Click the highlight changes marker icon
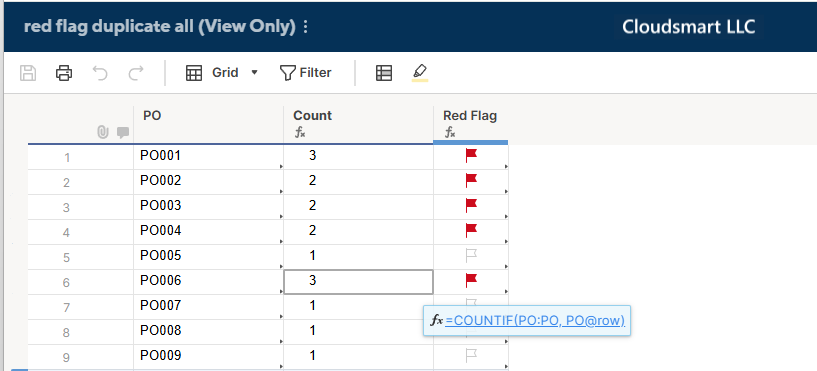This screenshot has width=817, height=371. 420,73
